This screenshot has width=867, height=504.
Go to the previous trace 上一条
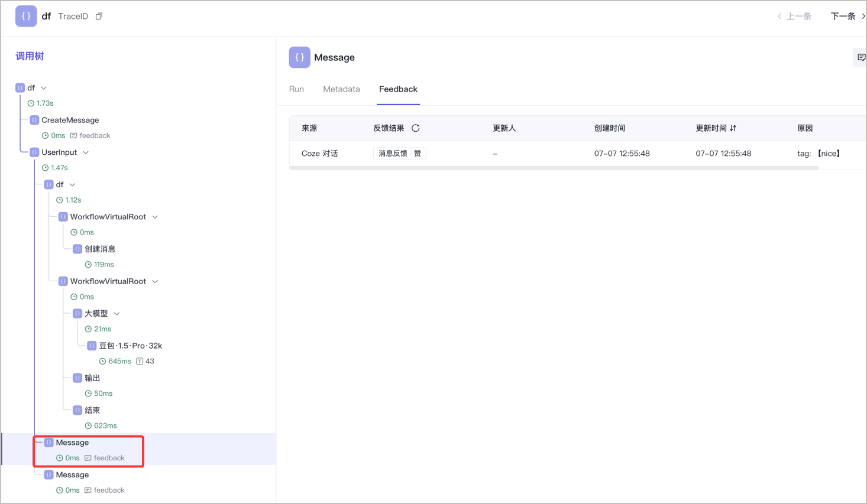(794, 17)
